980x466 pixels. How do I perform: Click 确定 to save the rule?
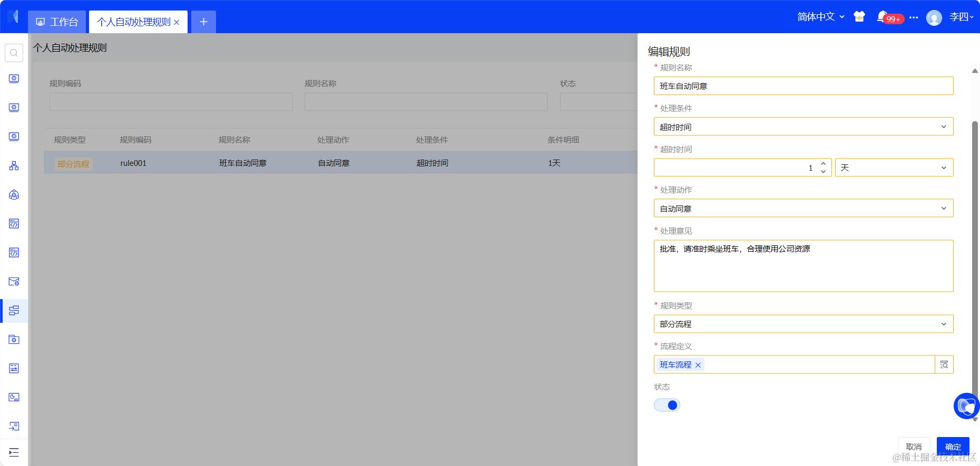click(x=953, y=447)
